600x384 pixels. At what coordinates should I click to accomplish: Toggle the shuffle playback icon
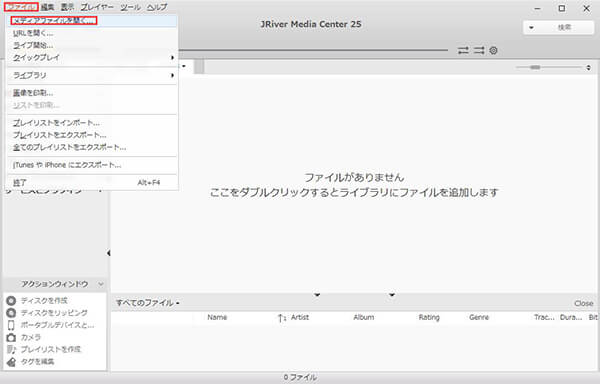click(479, 50)
